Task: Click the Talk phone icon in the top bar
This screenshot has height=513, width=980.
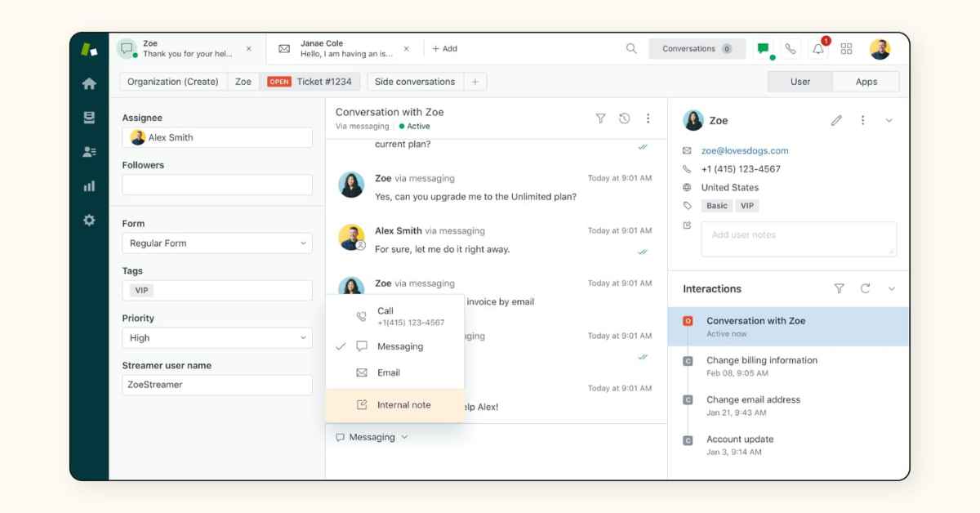Action: [x=789, y=49]
